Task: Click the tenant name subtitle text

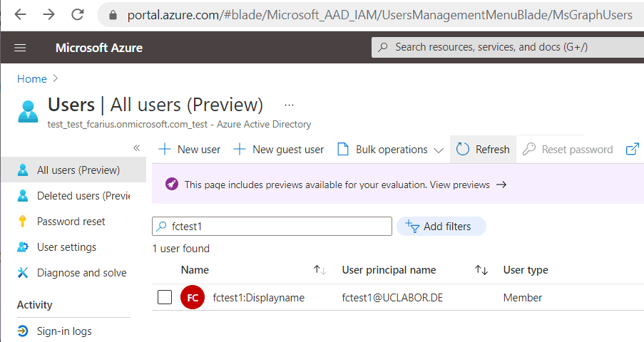Action: [179, 125]
